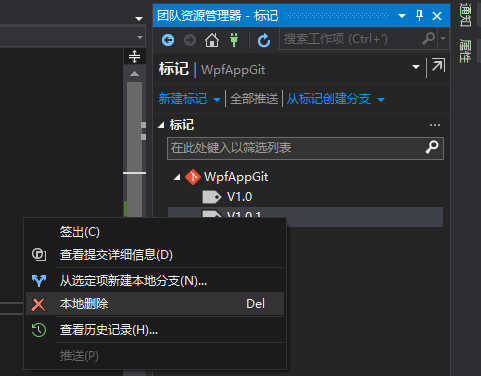Expand 从标记创建分支 dropdown arrow
481x376 pixels.
pos(381,100)
